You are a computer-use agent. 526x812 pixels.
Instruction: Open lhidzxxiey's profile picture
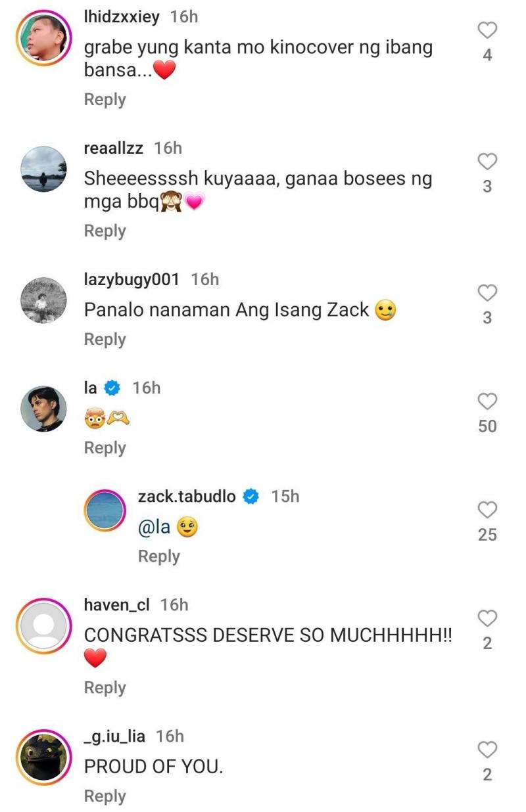click(x=44, y=37)
